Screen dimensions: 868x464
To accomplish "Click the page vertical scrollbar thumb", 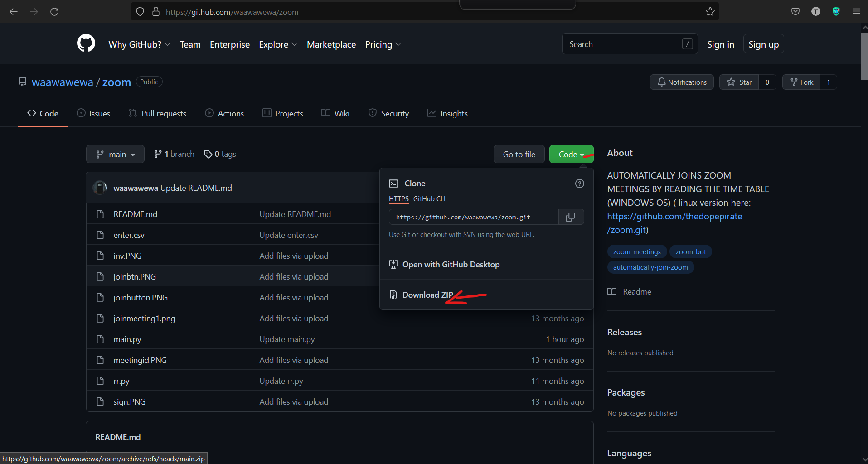I will [864, 56].
